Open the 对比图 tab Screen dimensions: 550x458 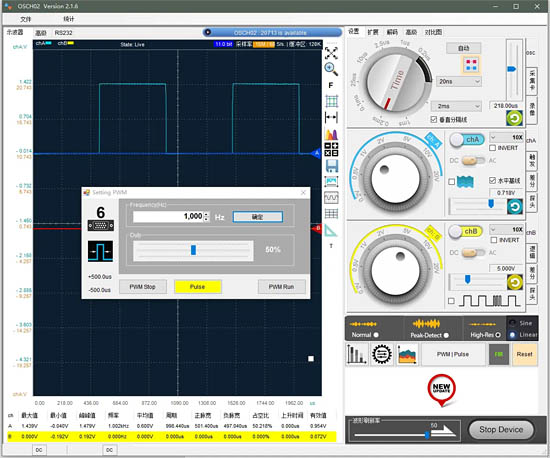click(433, 32)
